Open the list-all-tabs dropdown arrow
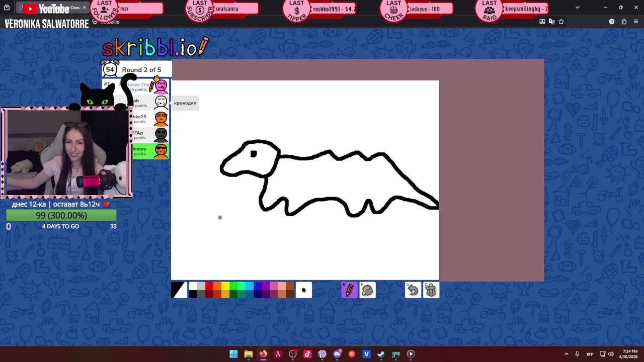Screen dimensions: 644x362 click(x=578, y=8)
